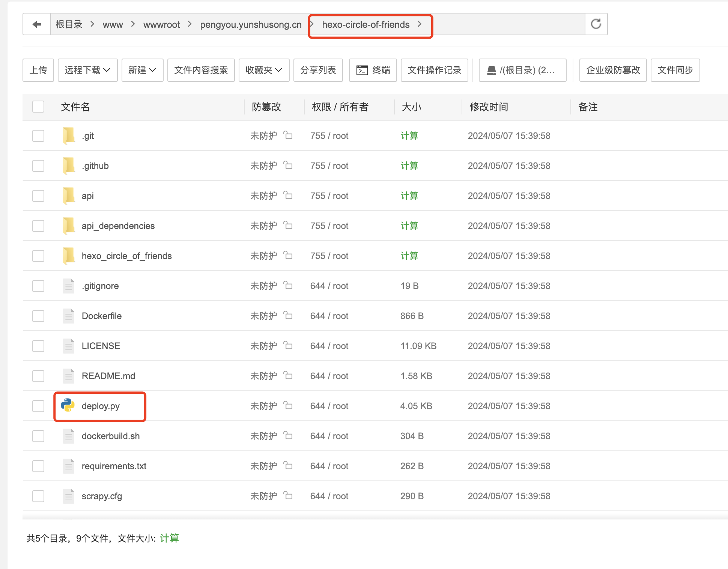
Task: Open the deploy.py file name
Action: [101, 406]
